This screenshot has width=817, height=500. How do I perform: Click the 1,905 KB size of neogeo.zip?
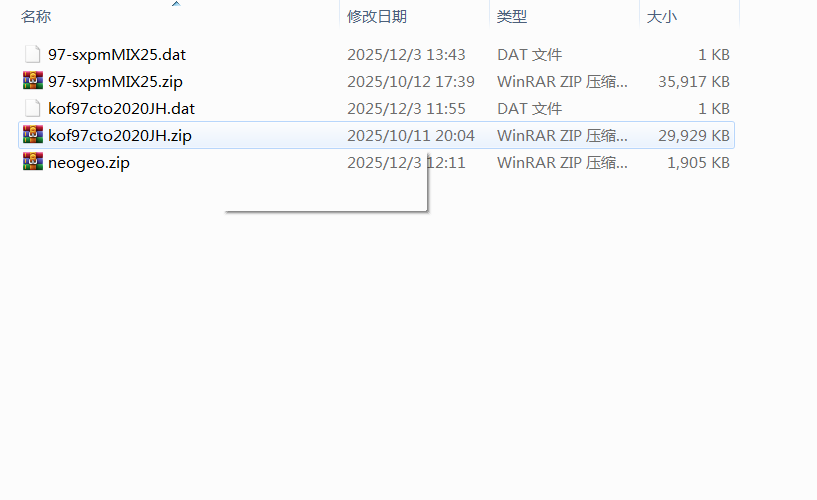coord(698,163)
